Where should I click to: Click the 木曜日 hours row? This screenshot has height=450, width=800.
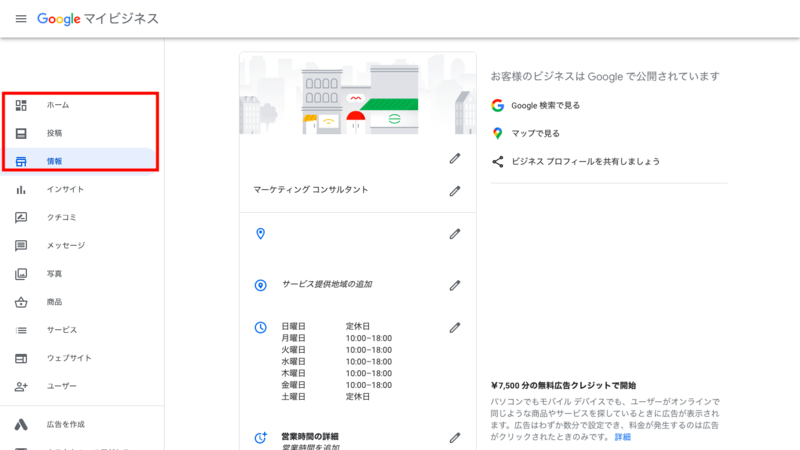[x=337, y=373]
